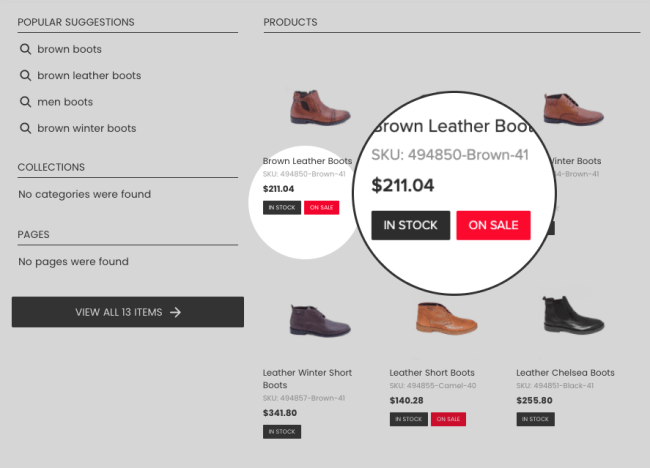Choose the "brown leather boots" popular suggestion text
Viewport: 650px width, 468px height.
pyautogui.click(x=89, y=75)
